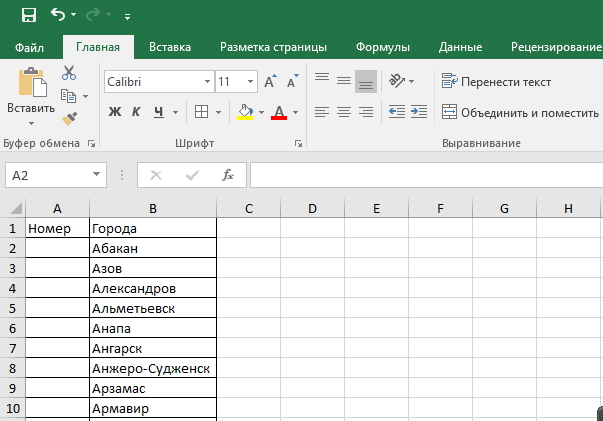Select cell containing Абакан

153,248
